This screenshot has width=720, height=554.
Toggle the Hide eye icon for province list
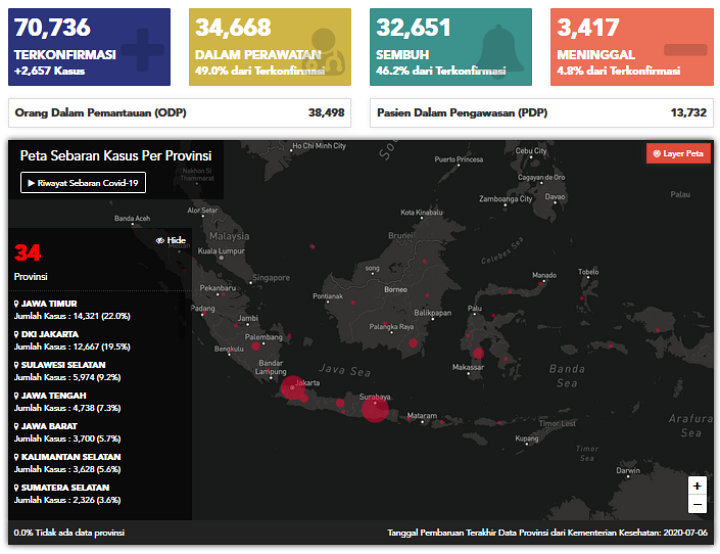click(x=160, y=240)
